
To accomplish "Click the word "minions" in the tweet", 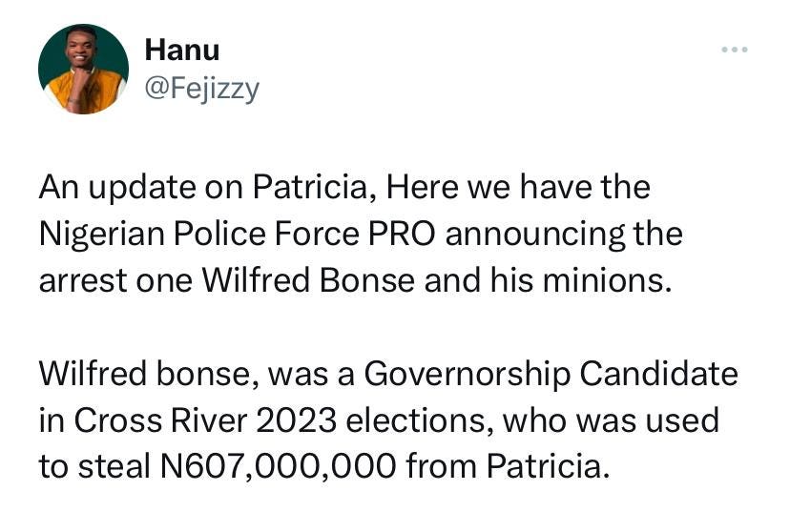I will coord(607,280).
